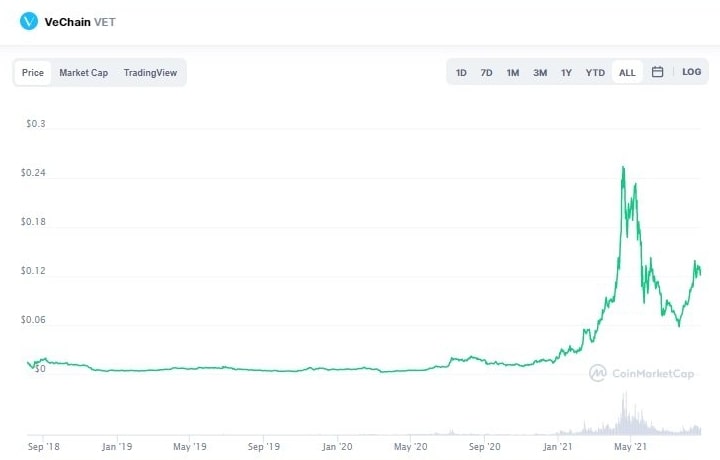Click the $0.12 price axis label
720x460 pixels.
click(33, 271)
